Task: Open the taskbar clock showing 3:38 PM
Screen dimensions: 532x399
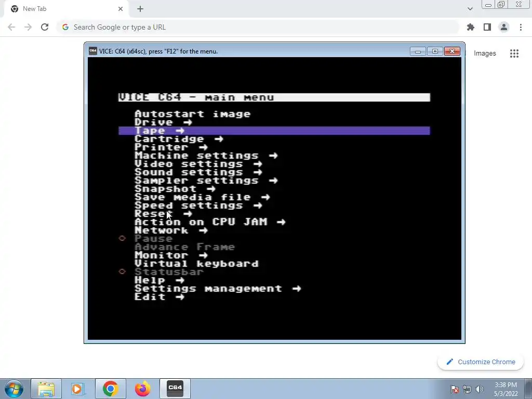Action: (506, 389)
